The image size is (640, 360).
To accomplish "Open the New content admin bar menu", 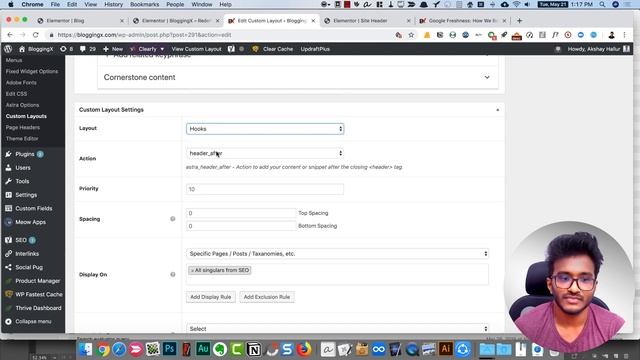I will click(113, 49).
